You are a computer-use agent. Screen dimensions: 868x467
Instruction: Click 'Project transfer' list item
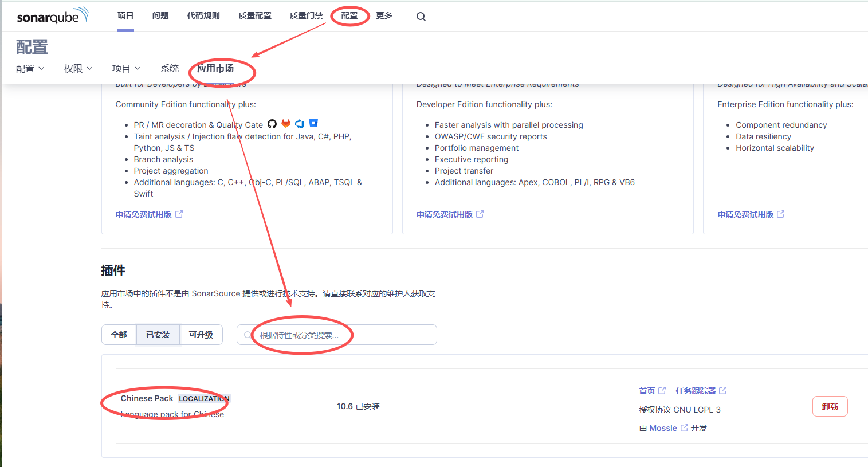coord(464,171)
